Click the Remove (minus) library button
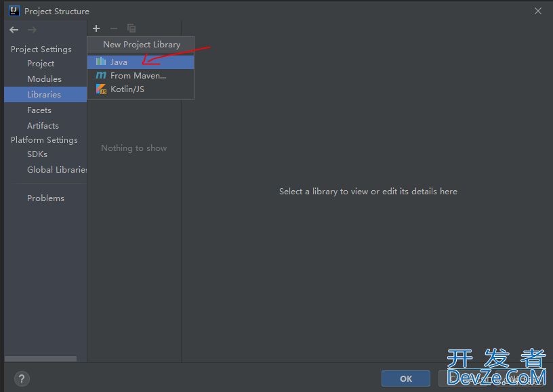This screenshot has height=392, width=553. (114, 28)
